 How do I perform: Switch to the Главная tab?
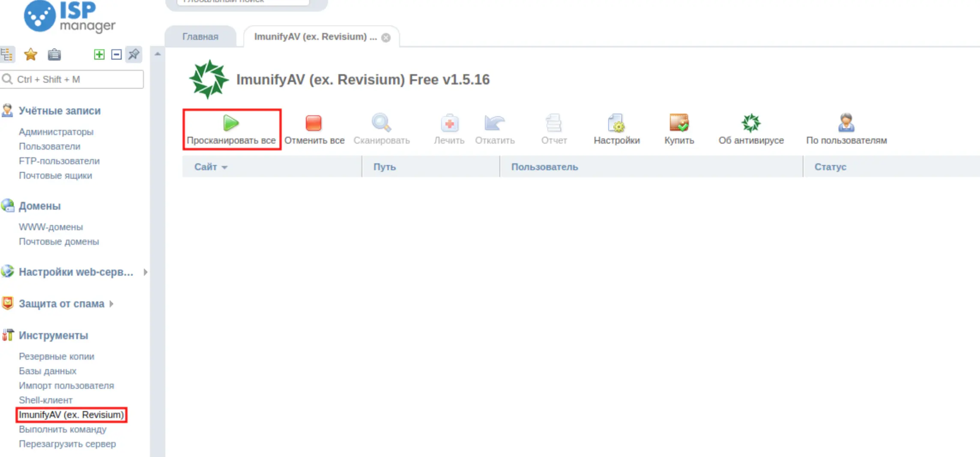(200, 37)
